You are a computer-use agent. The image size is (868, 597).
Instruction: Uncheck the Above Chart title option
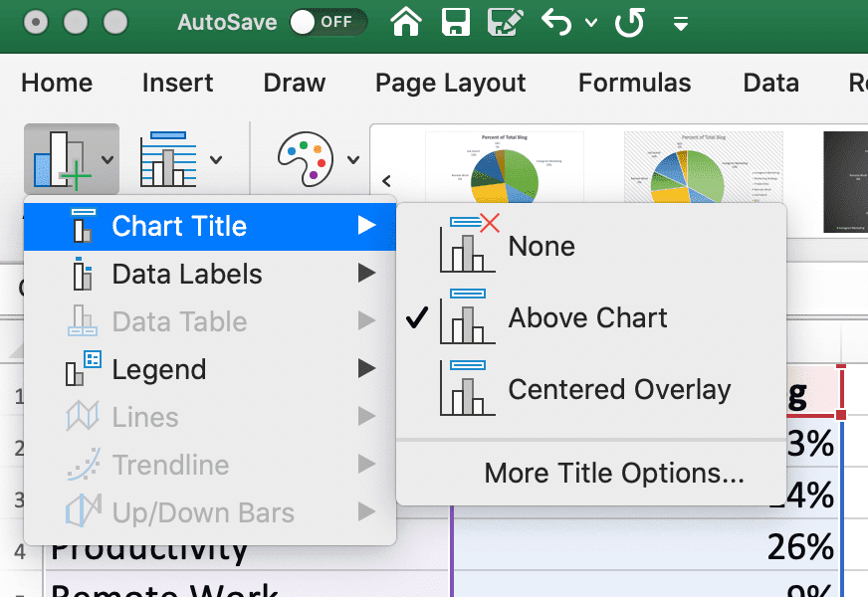(587, 317)
